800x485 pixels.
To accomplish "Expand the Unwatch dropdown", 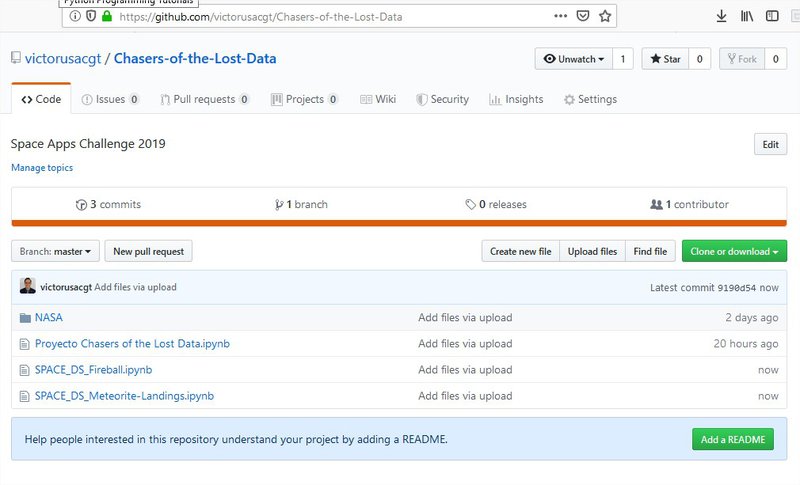I will [x=574, y=59].
